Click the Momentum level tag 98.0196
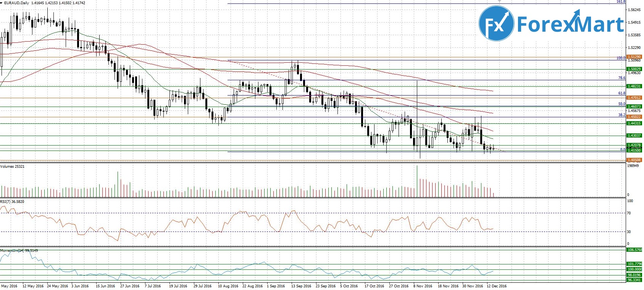Image resolution: width=644 pixels, height=290 pixels. [x=634, y=275]
